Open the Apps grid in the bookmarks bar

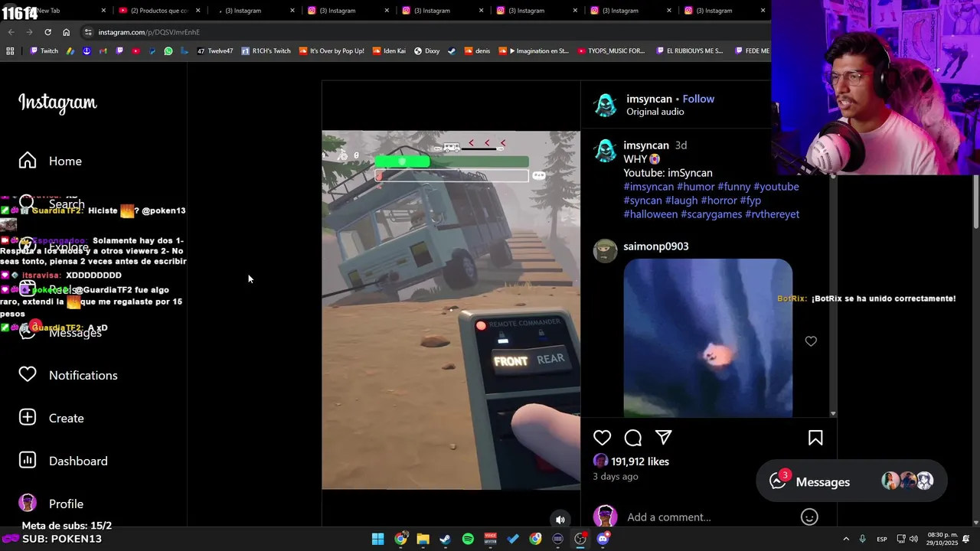coord(10,51)
